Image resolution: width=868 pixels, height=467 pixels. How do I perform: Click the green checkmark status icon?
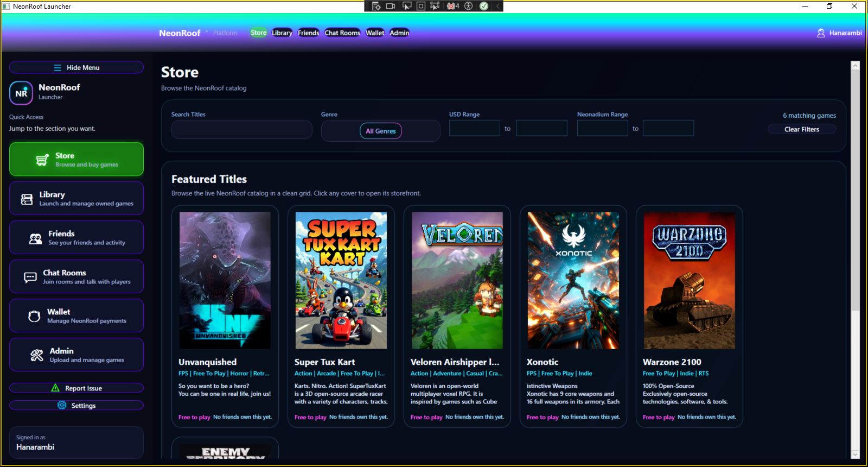point(484,6)
